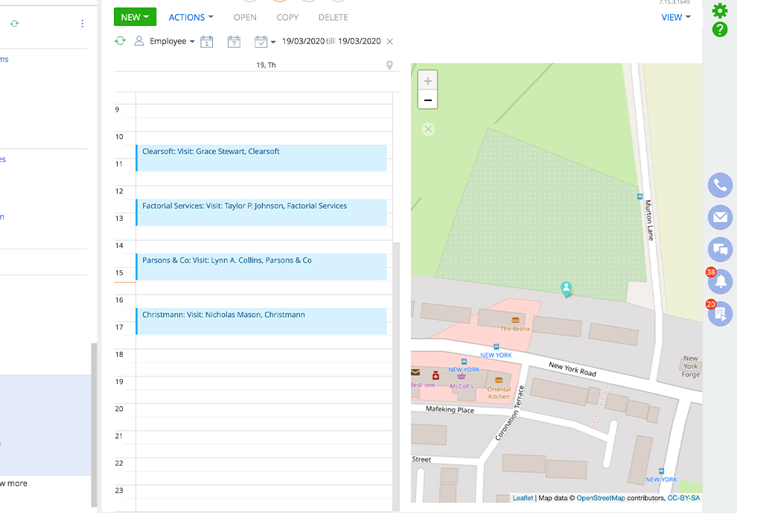Open the VIEW menu
The height and width of the screenshot is (532, 781).
pos(675,17)
